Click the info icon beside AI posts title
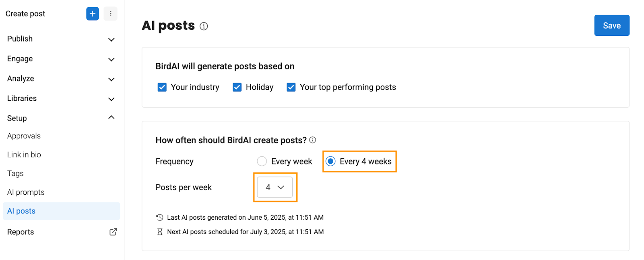Image resolution: width=644 pixels, height=260 pixels. coord(204,26)
